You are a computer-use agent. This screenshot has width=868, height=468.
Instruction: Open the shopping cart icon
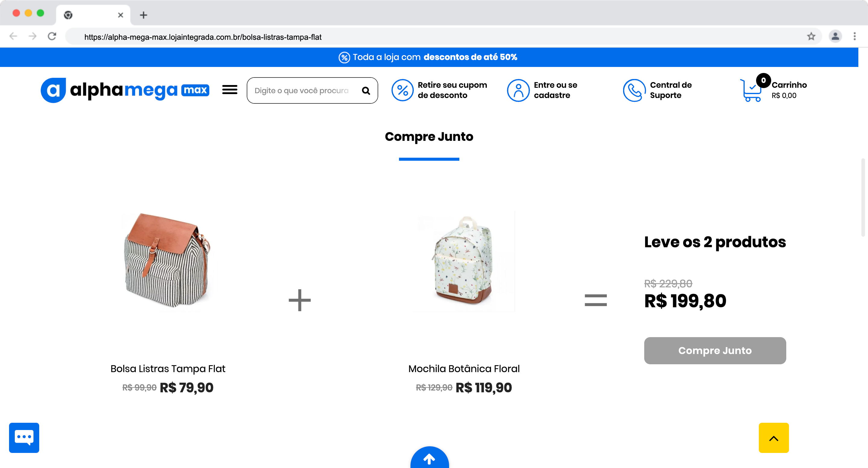point(751,90)
